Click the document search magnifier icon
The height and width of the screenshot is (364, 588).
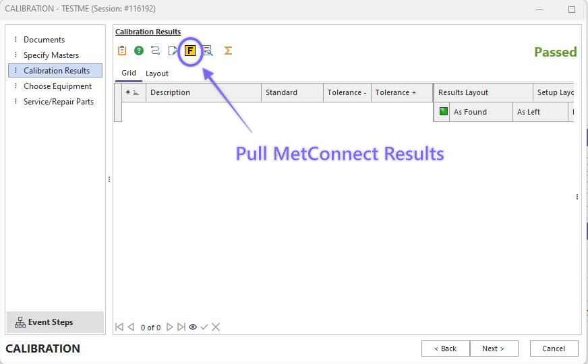pos(208,51)
